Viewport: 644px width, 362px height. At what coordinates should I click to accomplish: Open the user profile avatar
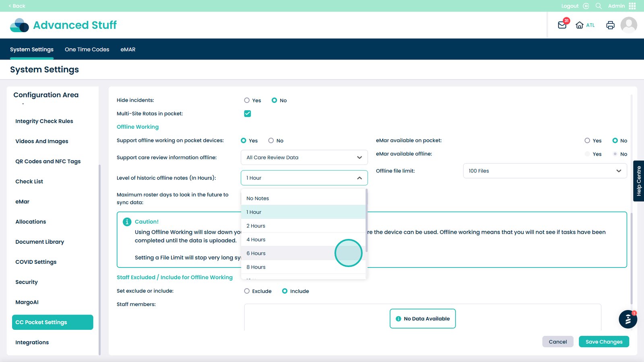point(628,25)
